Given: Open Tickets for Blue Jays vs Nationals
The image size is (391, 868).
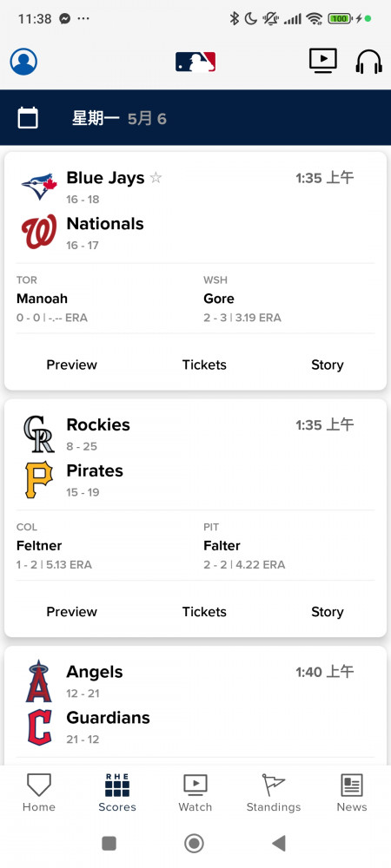Looking at the screenshot, I should [204, 365].
